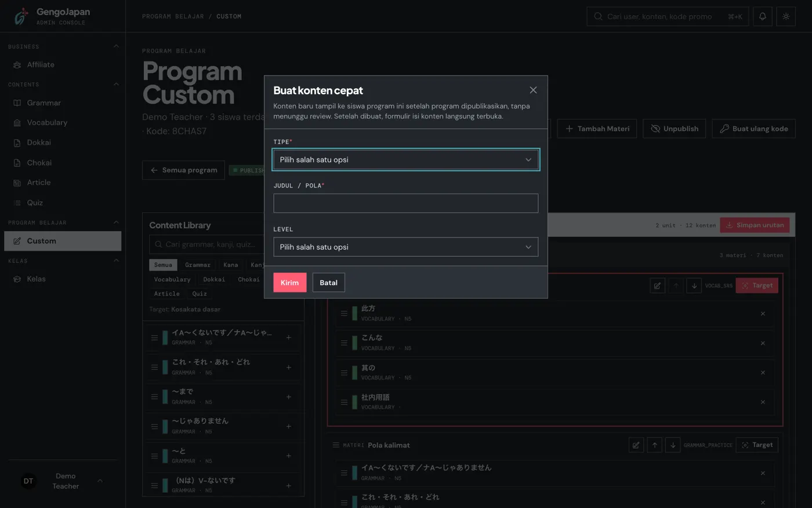
Task: Click drag handle of 此方 item
Action: tap(344, 314)
